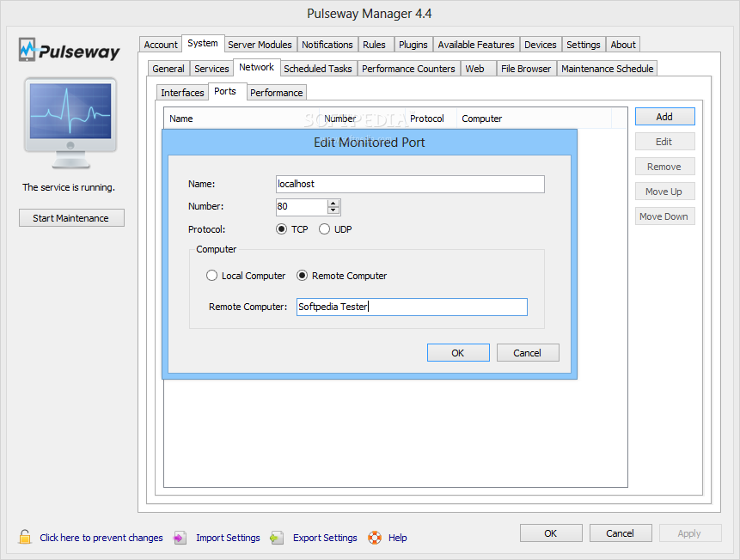This screenshot has width=740, height=560.
Task: Select the TCP protocol radio button
Action: click(x=281, y=229)
